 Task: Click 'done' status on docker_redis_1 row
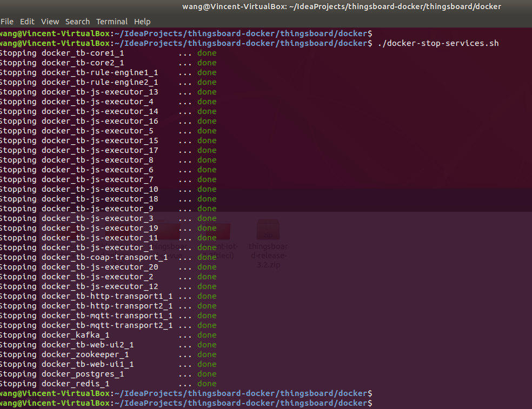207,384
